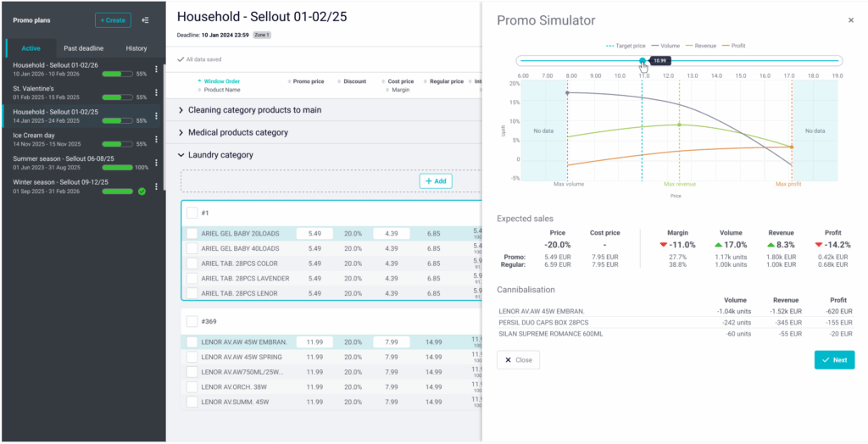Check the box for group #1
Viewport: 868px width, 444px height.
point(192,213)
